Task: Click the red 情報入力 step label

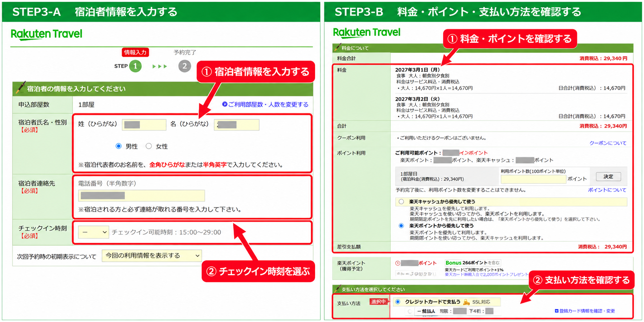Action: tap(135, 52)
